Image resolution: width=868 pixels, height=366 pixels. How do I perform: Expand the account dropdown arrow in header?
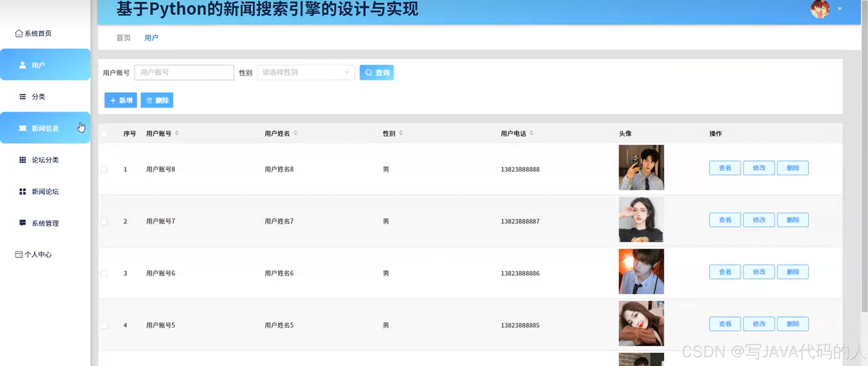click(x=840, y=9)
